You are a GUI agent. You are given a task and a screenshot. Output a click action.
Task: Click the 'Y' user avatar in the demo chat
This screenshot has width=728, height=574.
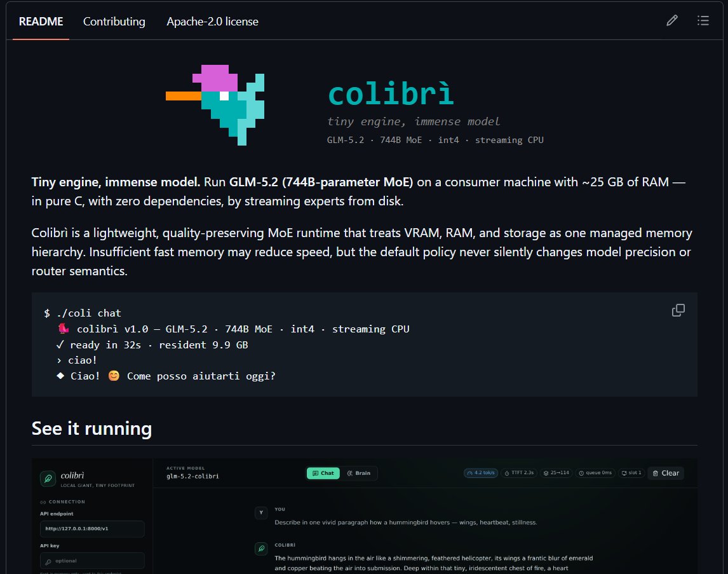[x=261, y=513]
